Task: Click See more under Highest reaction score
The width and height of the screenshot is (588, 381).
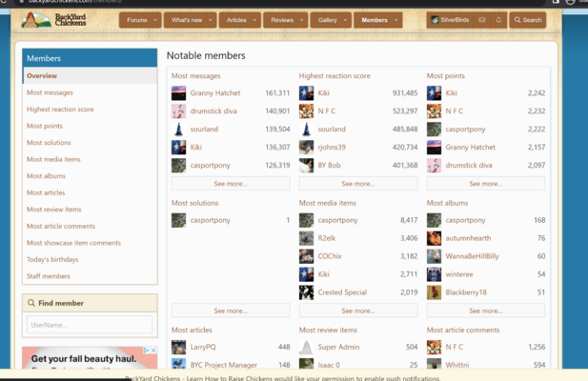Action: [x=358, y=184]
